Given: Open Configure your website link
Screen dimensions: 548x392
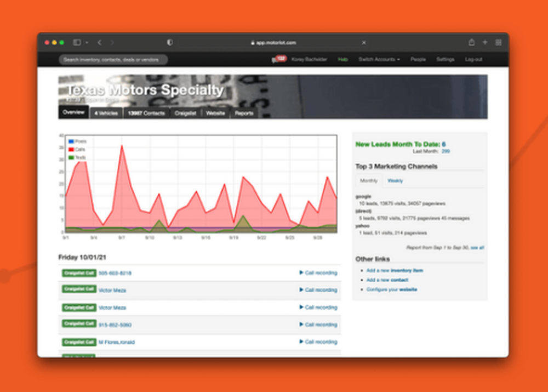Looking at the screenshot, I should tap(392, 289).
